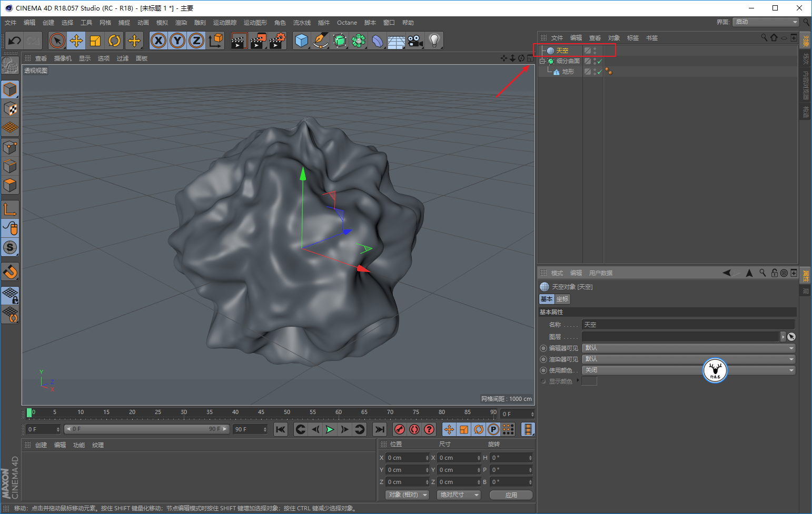
Task: Switch to the 坐标 tab
Action: 562,299
